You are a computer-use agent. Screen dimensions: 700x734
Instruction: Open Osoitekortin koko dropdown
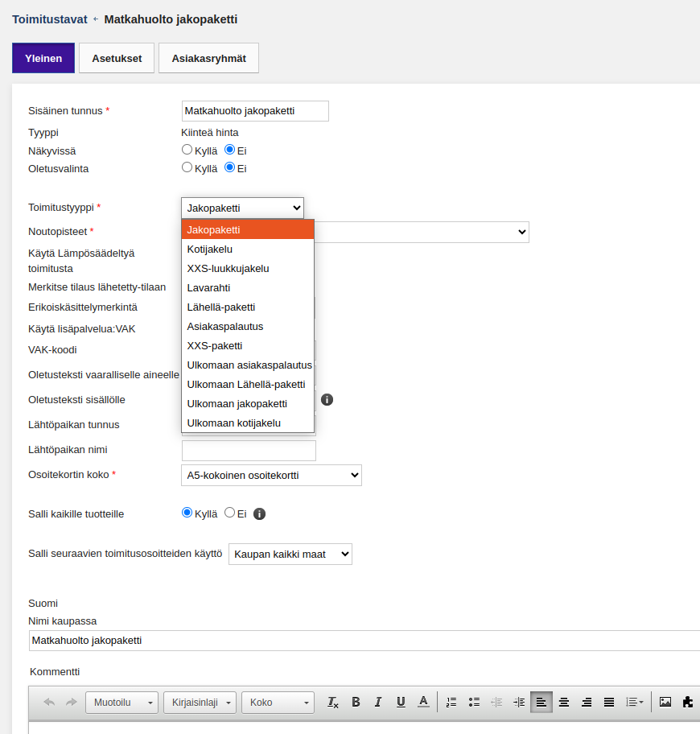coord(271,476)
